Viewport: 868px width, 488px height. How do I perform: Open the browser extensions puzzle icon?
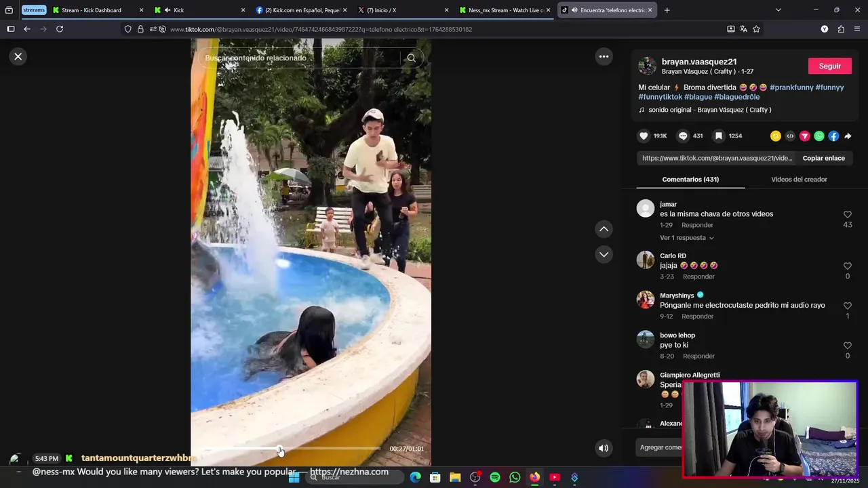point(841,29)
